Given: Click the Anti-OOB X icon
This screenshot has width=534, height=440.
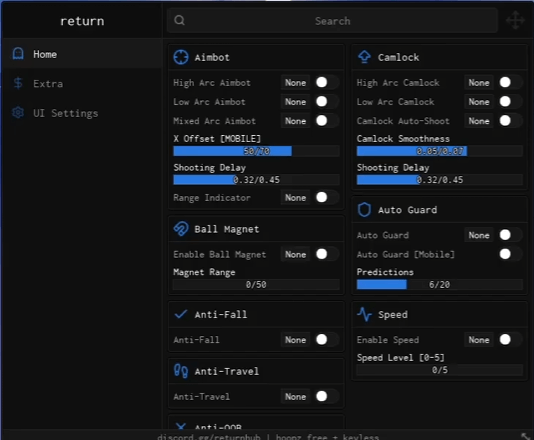Looking at the screenshot, I should point(181,426).
